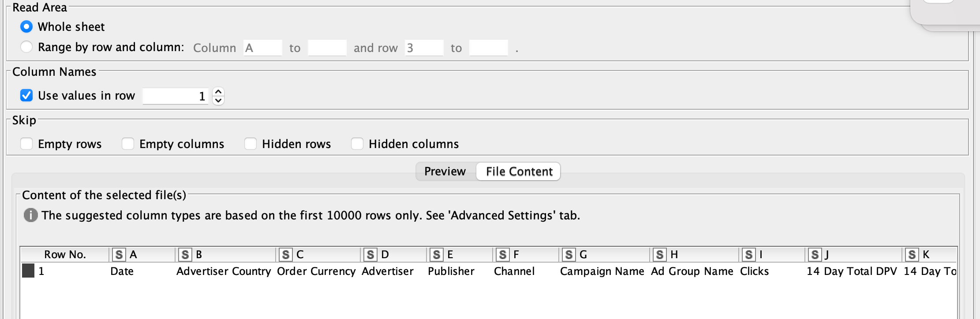Select the File Content tab
The height and width of the screenshot is (319, 980).
pyautogui.click(x=518, y=171)
